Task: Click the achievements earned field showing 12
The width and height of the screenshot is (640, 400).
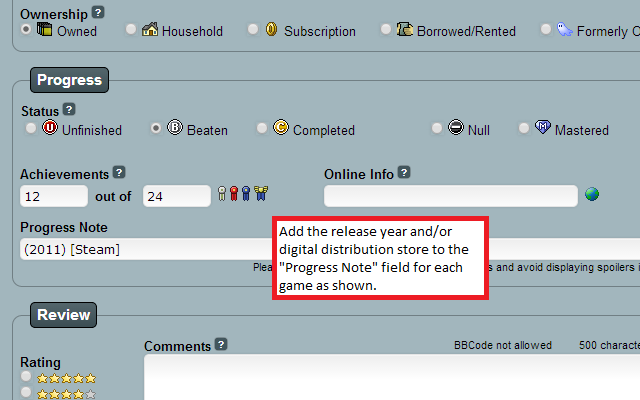Action: (54, 196)
